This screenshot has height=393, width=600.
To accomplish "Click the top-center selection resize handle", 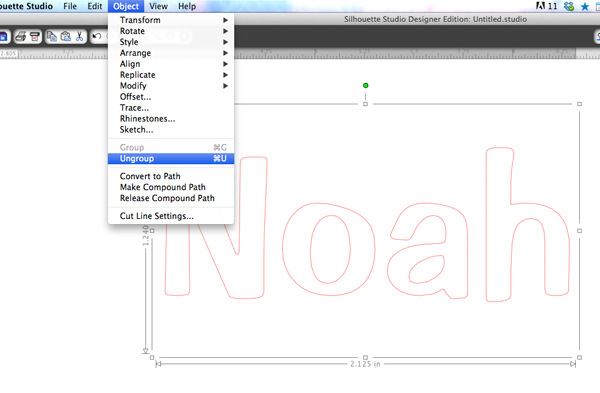I will (365, 104).
